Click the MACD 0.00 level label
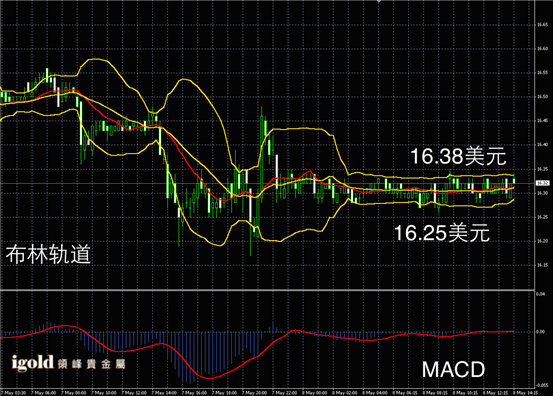553x396 pixels. 540,332
